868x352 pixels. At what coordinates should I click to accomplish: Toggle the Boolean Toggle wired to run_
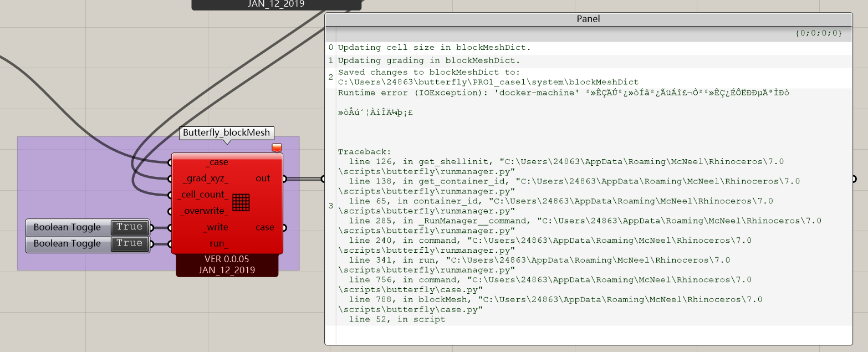[68, 243]
